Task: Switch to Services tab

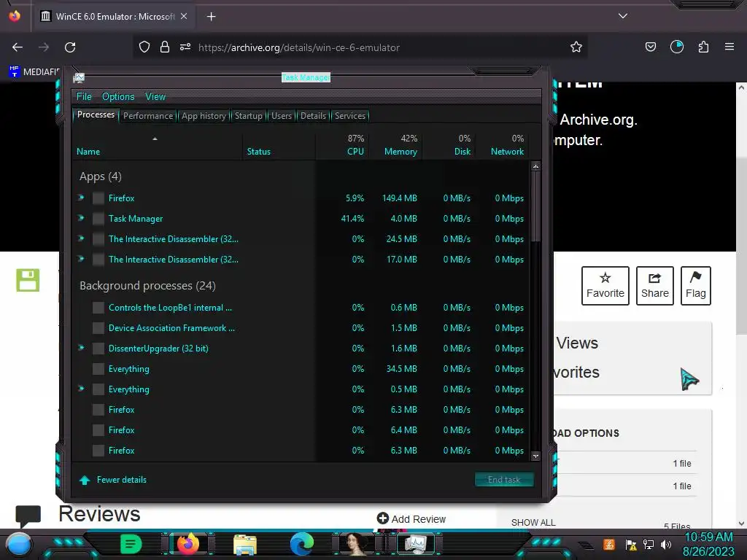Action: click(350, 116)
